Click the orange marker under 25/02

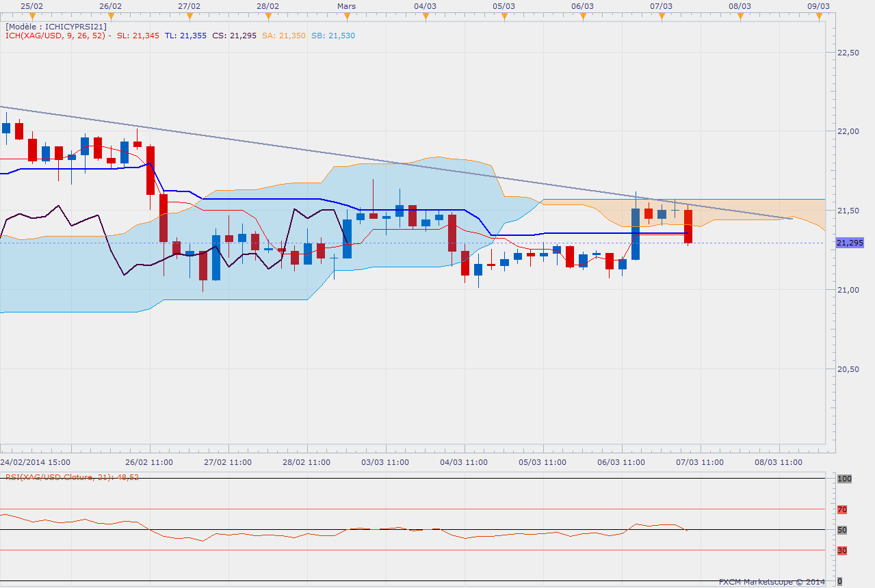pos(31,16)
